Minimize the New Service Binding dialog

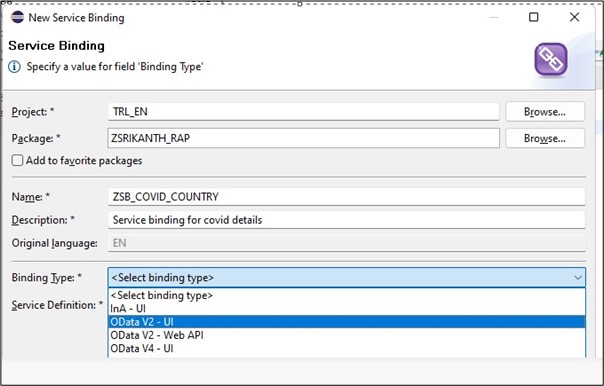tap(493, 17)
